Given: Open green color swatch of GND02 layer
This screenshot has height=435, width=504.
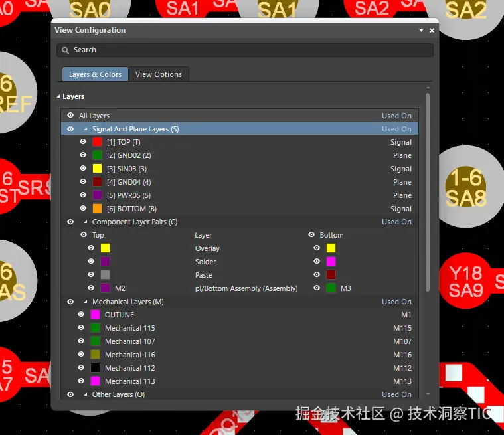Looking at the screenshot, I should pyautogui.click(x=97, y=155).
